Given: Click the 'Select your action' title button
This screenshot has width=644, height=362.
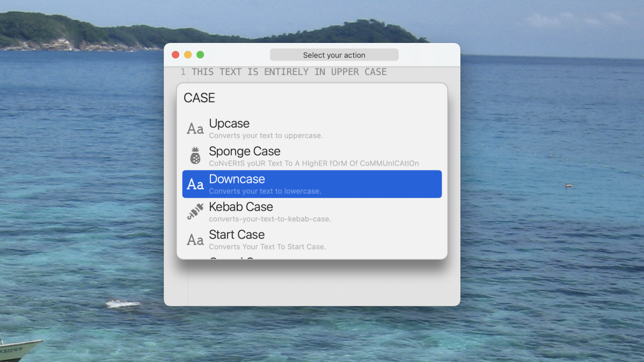Looking at the screenshot, I should point(334,55).
